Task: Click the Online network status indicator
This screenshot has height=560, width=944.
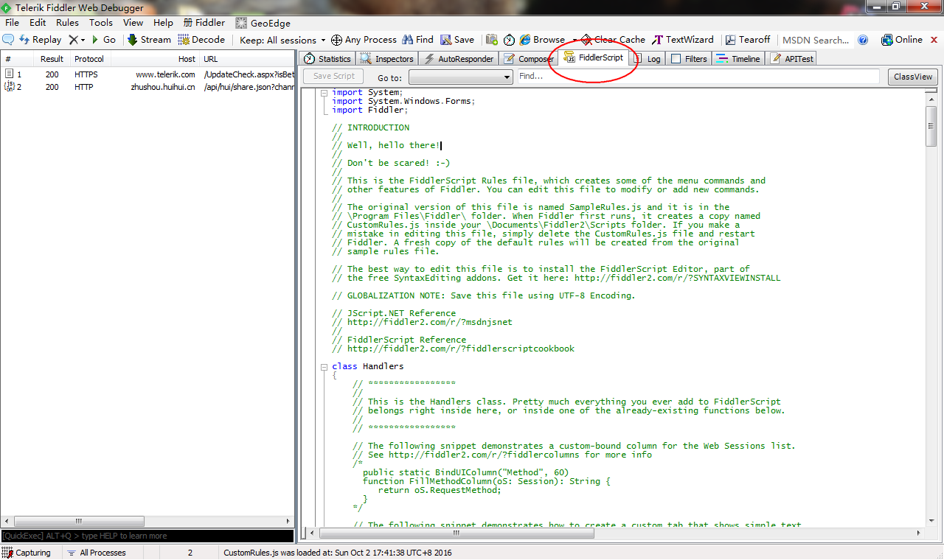Action: pyautogui.click(x=902, y=40)
